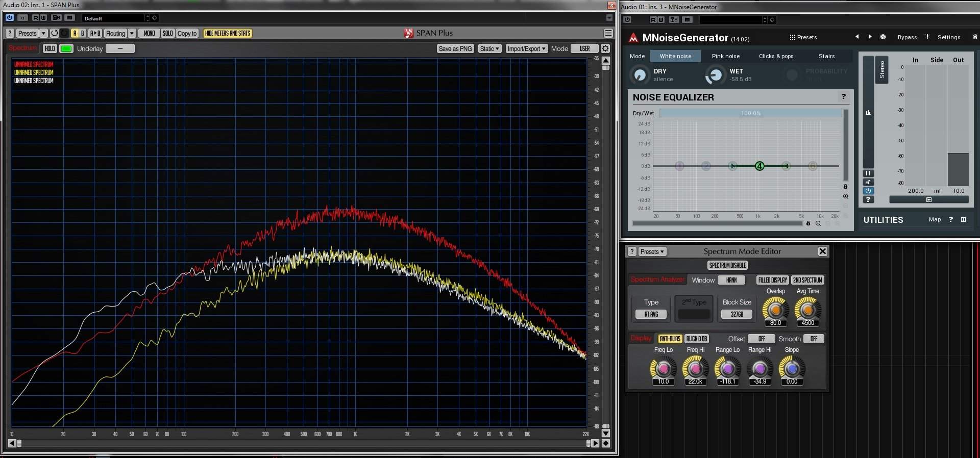Click the Spectrum Disable button
This screenshot has height=458, width=980.
click(727, 265)
